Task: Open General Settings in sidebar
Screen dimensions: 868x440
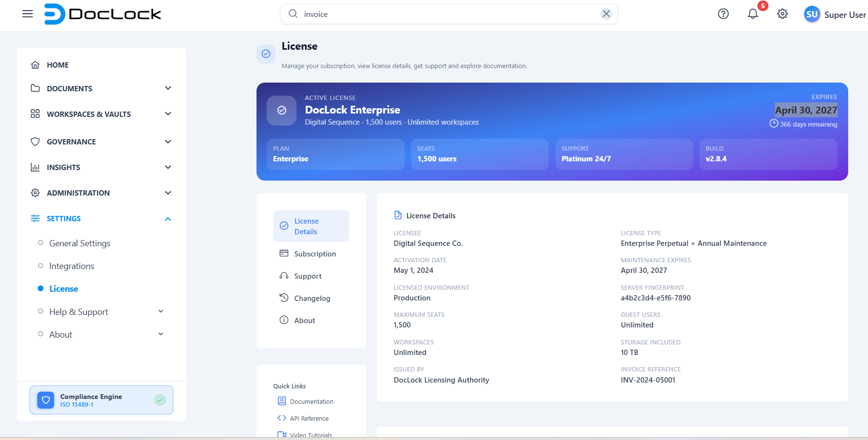Action: click(80, 243)
